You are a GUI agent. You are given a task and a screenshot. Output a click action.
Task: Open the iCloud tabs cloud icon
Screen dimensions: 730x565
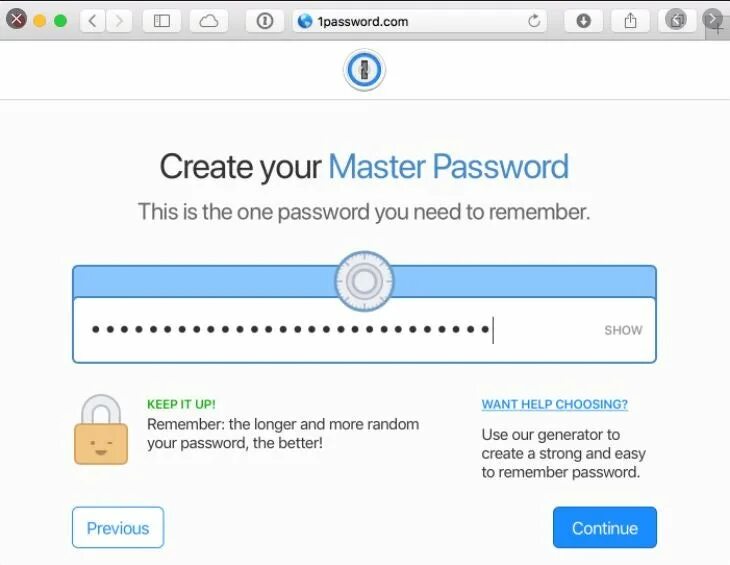point(209,21)
